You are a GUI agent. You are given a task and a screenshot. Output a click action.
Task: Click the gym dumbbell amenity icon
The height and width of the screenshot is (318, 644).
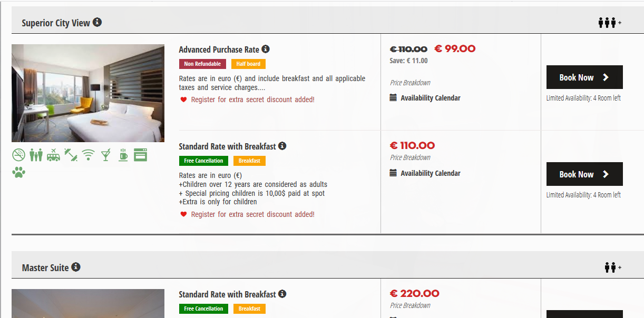71,155
